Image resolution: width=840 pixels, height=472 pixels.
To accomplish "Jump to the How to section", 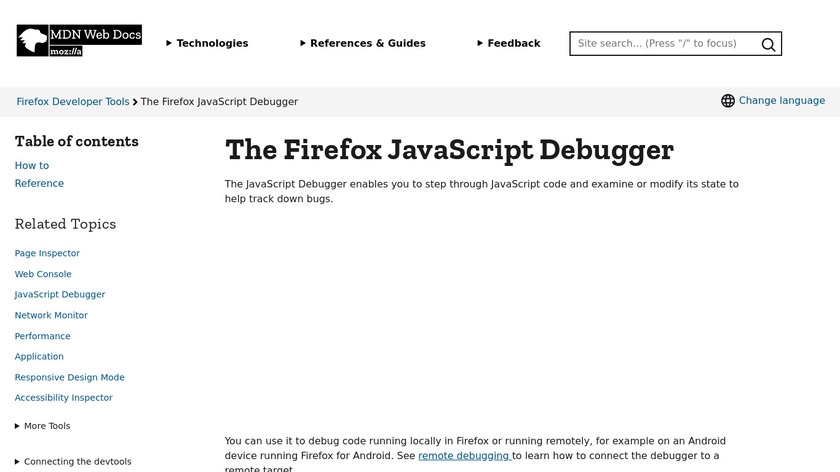I will [x=32, y=166].
